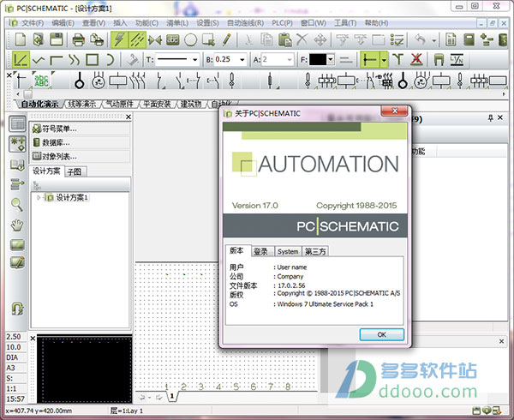This screenshot has width=514, height=420.
Task: Pick the relay coil rectangle symbol
Action: [117, 81]
